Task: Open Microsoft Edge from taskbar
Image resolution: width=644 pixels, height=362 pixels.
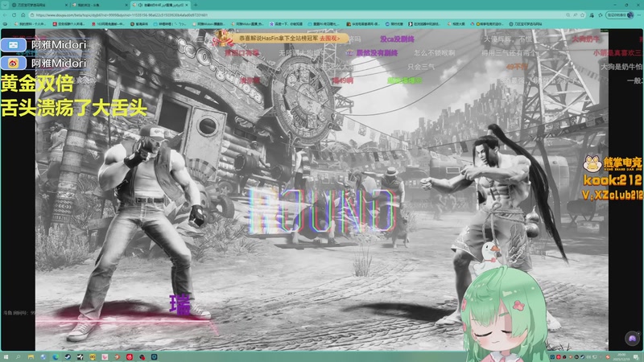Action: click(x=56, y=357)
